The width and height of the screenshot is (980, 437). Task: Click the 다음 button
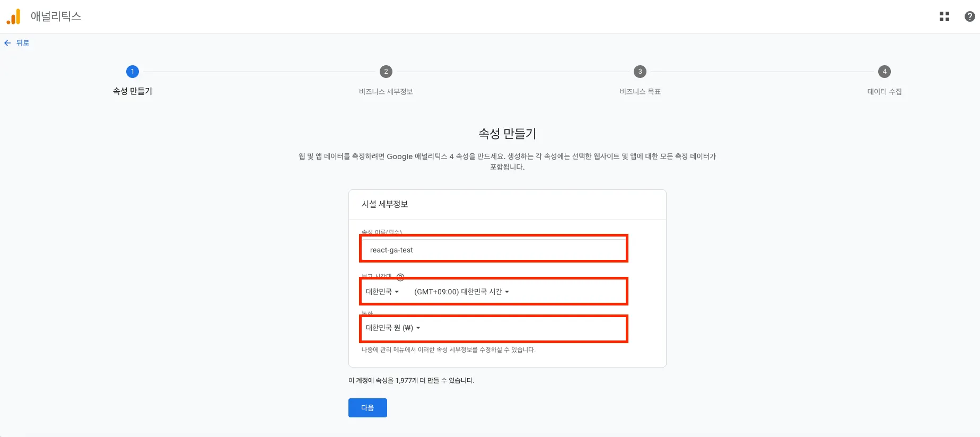point(367,408)
